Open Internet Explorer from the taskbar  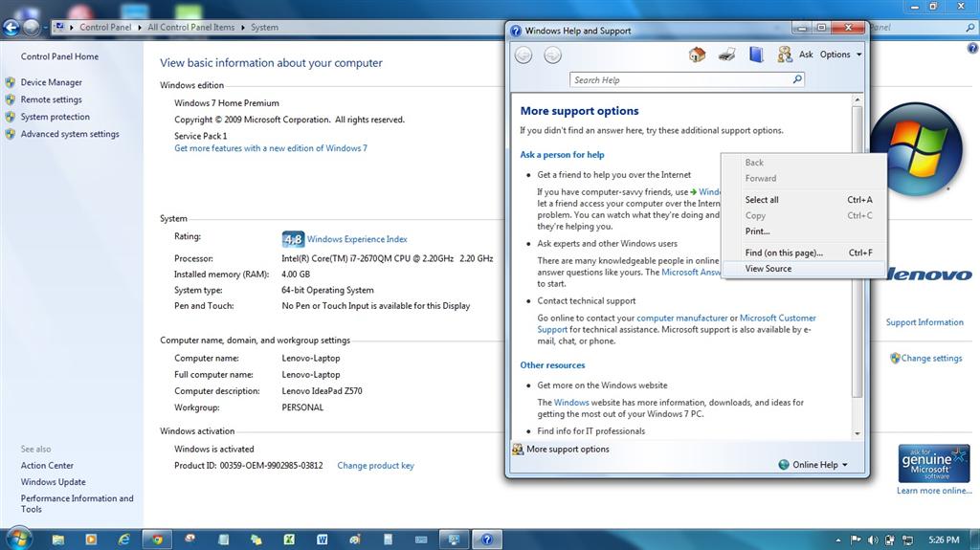[124, 539]
